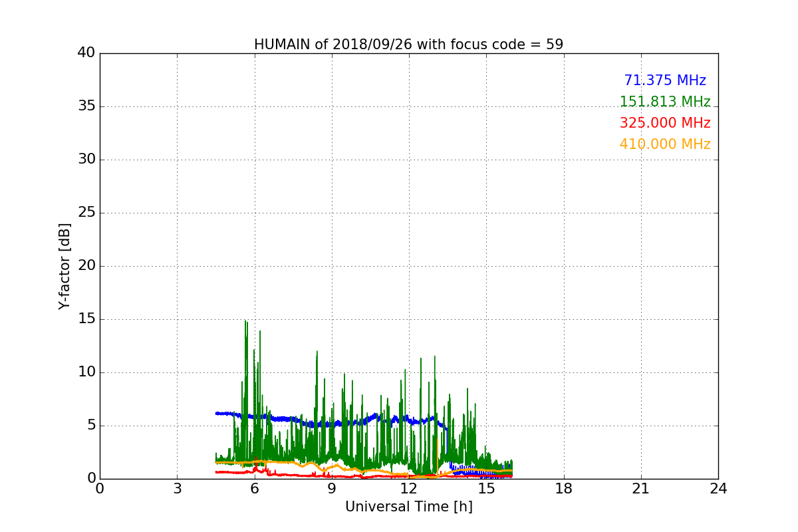This screenshot has height=532, width=798.
Task: Select the 325.000 MHz legend label
Action: [665, 123]
